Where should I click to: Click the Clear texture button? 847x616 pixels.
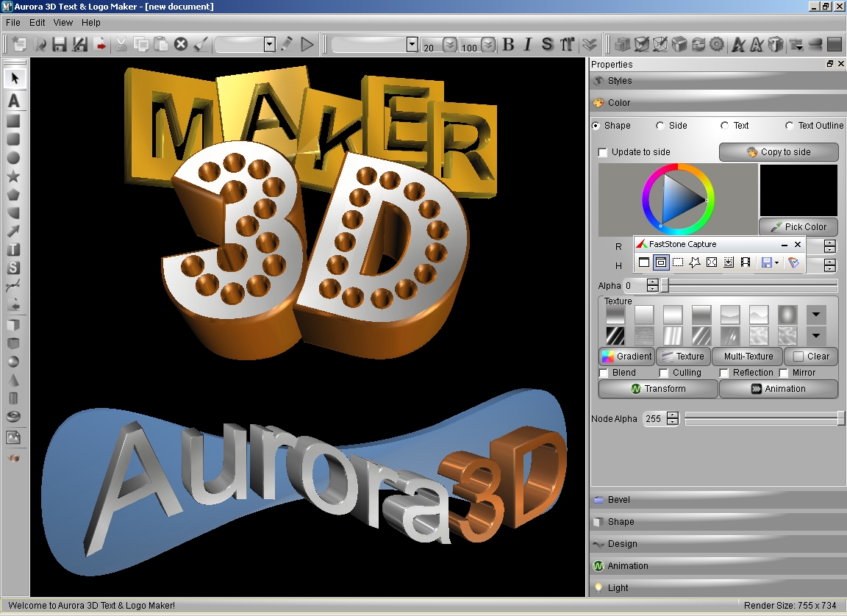(x=811, y=357)
